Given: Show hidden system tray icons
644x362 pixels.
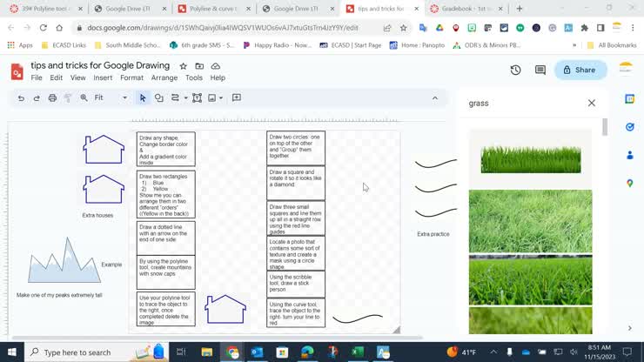Looking at the screenshot, I should coord(493,352).
